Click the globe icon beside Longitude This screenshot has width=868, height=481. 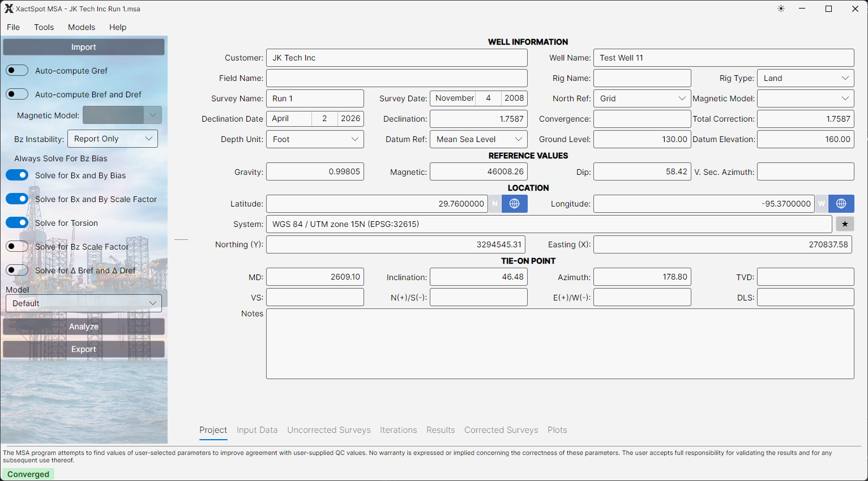pyautogui.click(x=841, y=204)
